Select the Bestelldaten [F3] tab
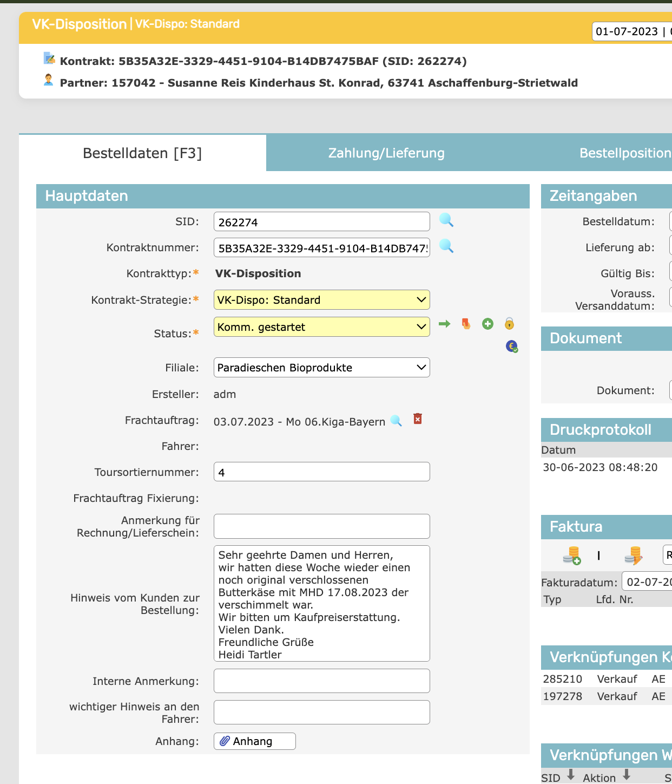The image size is (672, 784). [x=142, y=153]
